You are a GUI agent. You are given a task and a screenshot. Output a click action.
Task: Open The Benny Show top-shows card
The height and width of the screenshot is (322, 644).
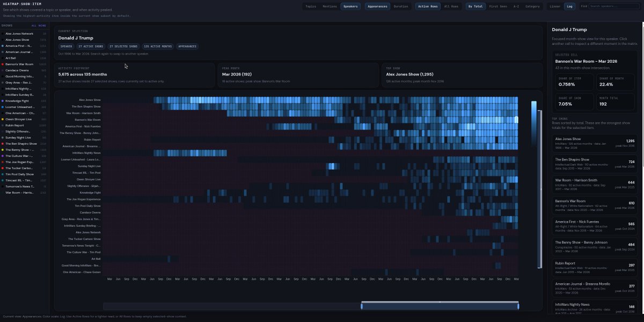[595, 246]
